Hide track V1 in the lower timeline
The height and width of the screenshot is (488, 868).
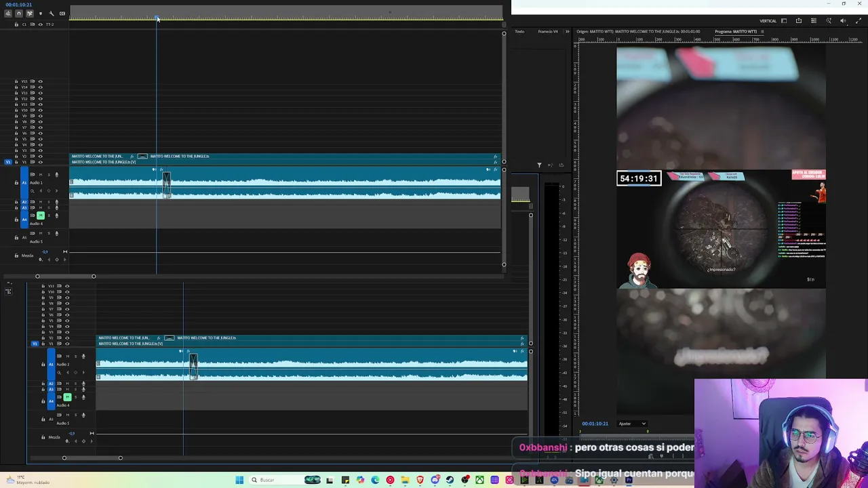(67, 344)
